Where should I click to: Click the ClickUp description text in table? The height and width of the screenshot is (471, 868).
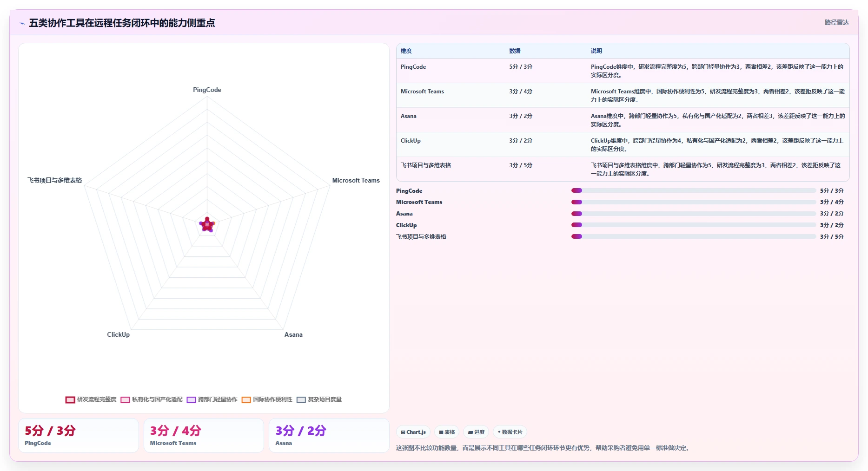(x=717, y=145)
